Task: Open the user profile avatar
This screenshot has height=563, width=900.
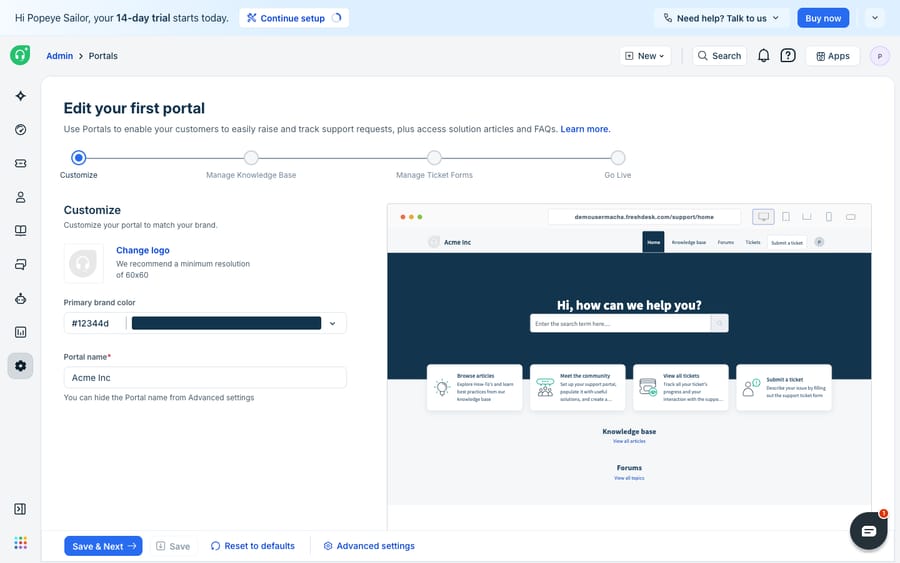Action: coord(879,56)
